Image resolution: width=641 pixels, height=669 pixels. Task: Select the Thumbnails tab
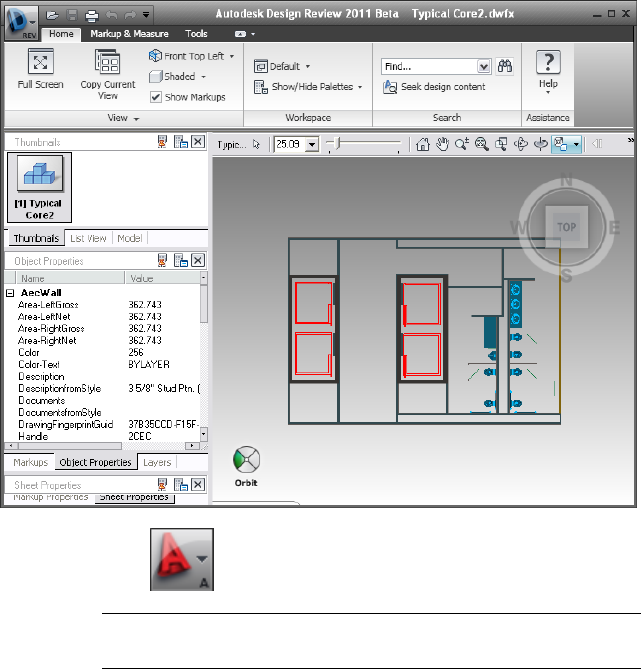pyautogui.click(x=36, y=238)
